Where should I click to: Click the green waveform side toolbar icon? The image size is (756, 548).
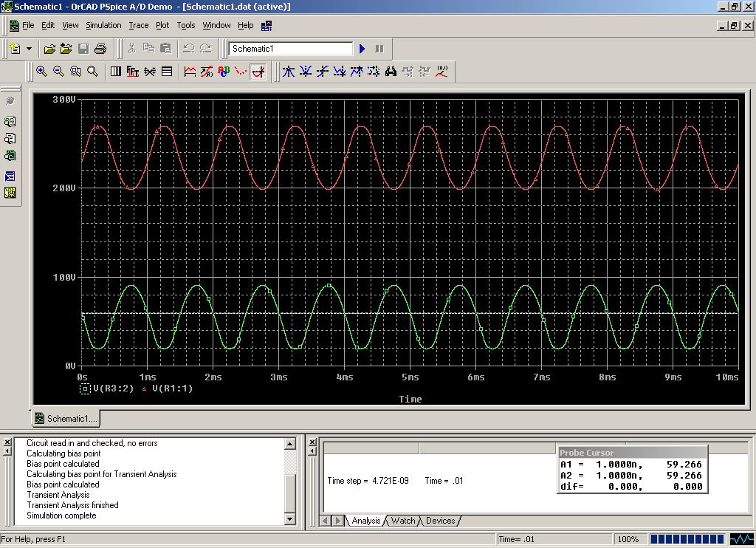click(x=10, y=156)
